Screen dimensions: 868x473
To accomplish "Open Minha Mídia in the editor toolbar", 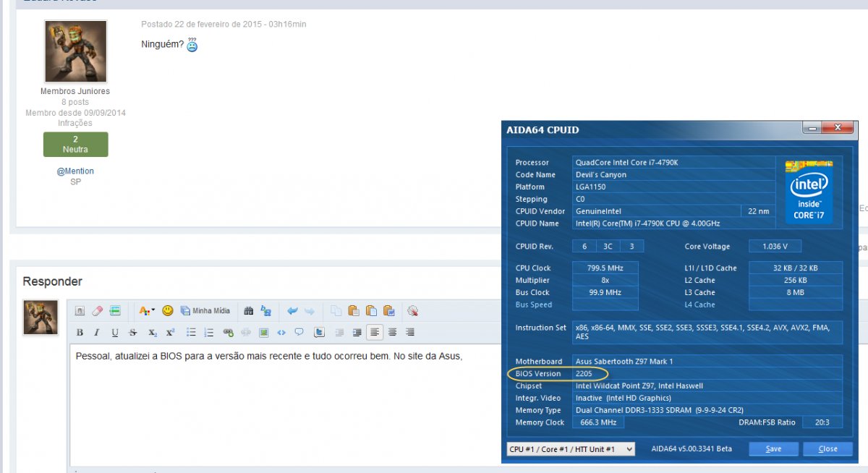I will (205, 311).
